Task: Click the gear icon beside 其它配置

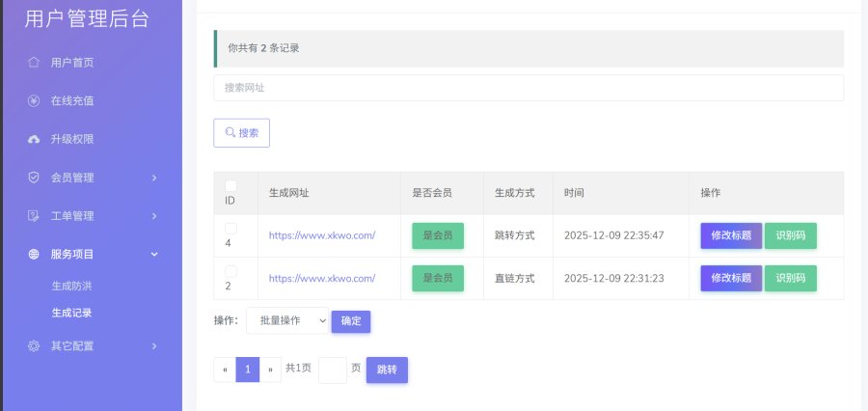Action: point(33,345)
